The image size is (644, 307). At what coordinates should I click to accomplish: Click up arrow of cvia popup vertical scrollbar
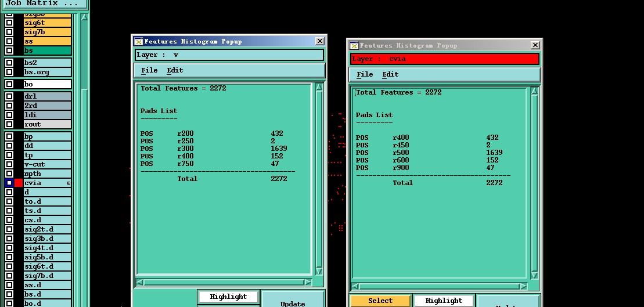tap(534, 91)
